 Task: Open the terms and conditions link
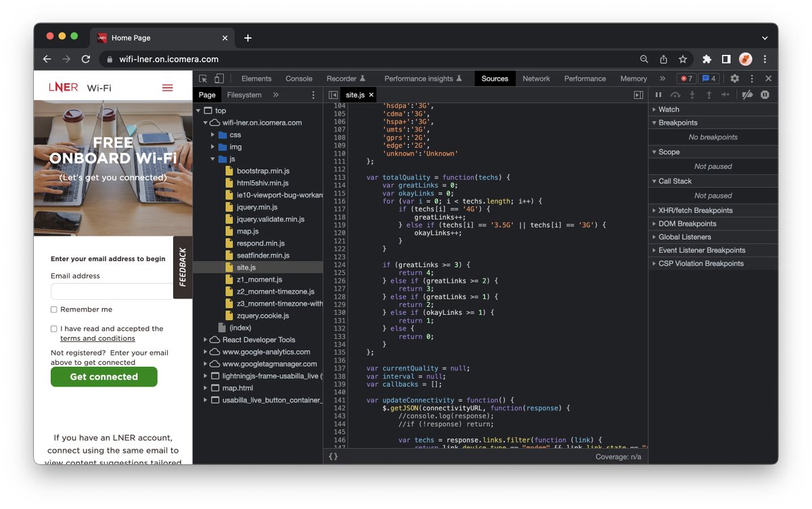click(97, 338)
